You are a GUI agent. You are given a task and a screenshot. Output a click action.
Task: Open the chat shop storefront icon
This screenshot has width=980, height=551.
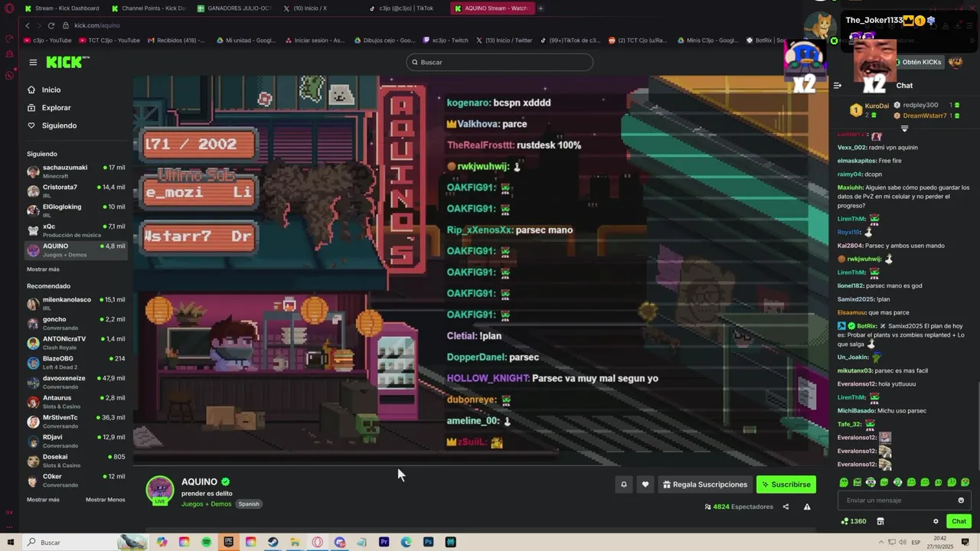tap(880, 521)
